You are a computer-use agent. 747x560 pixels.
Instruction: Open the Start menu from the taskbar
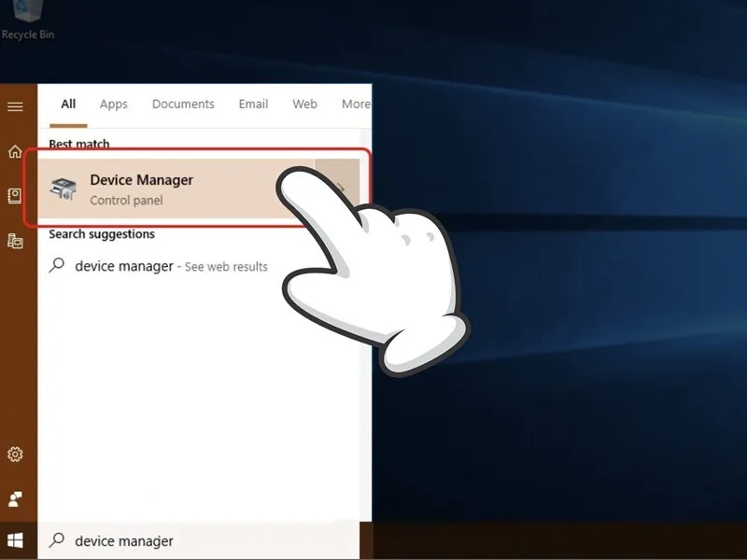(x=14, y=541)
